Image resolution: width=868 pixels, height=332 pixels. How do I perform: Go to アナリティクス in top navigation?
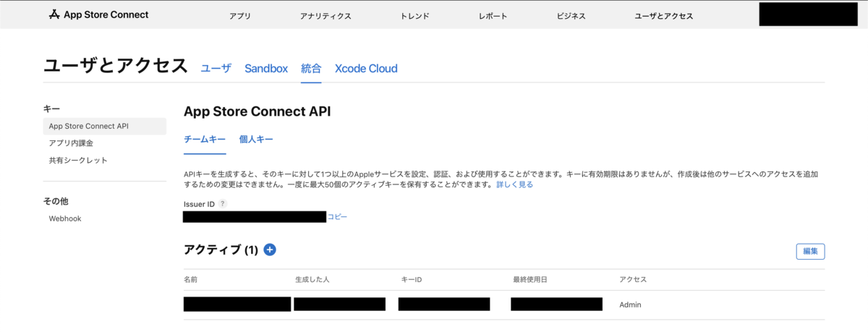pos(325,16)
